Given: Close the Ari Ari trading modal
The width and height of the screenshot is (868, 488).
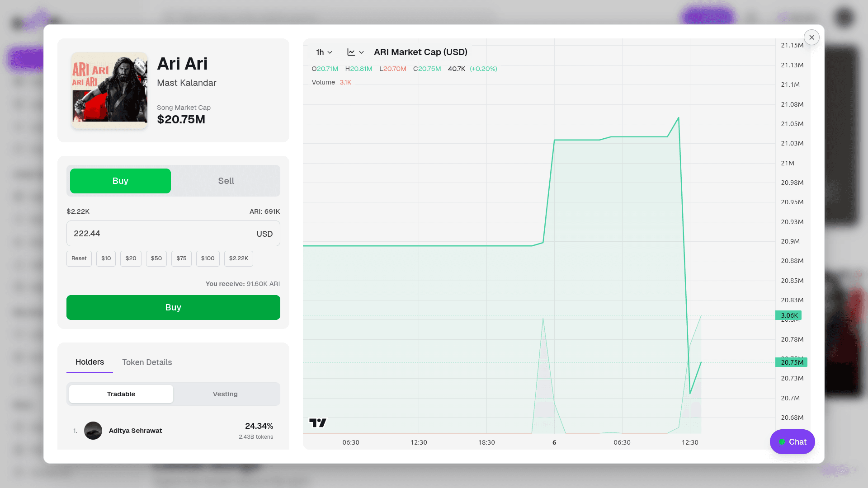Looking at the screenshot, I should (811, 38).
